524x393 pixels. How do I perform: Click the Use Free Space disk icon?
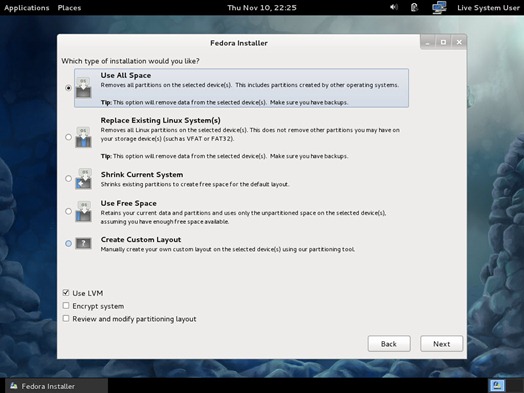83,211
